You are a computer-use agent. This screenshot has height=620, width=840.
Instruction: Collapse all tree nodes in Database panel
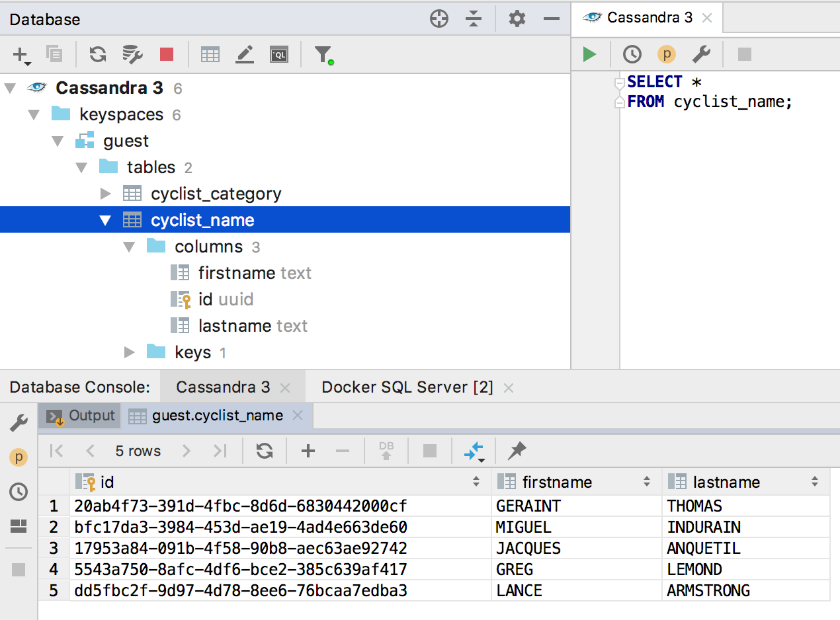click(x=474, y=19)
